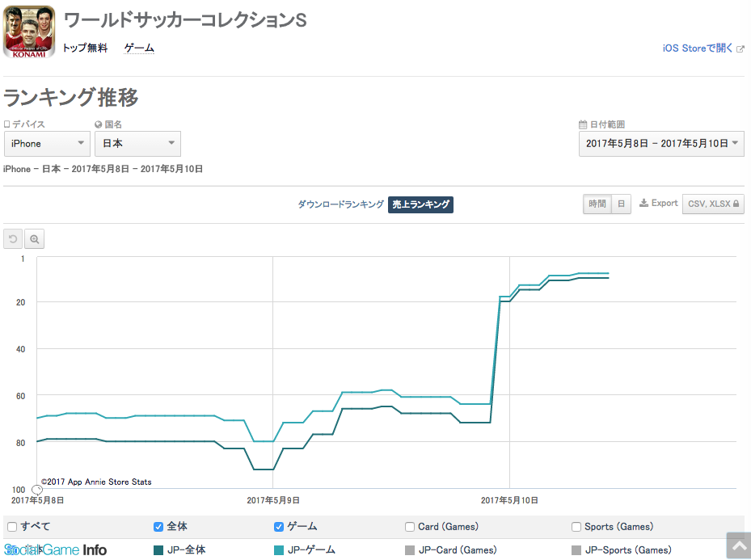Switch to ダウンロードランキング tab

tap(340, 204)
